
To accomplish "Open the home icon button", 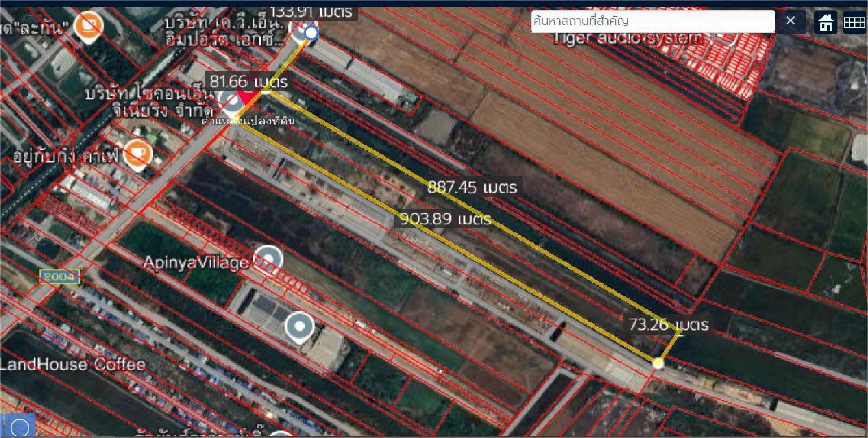I will tap(826, 23).
